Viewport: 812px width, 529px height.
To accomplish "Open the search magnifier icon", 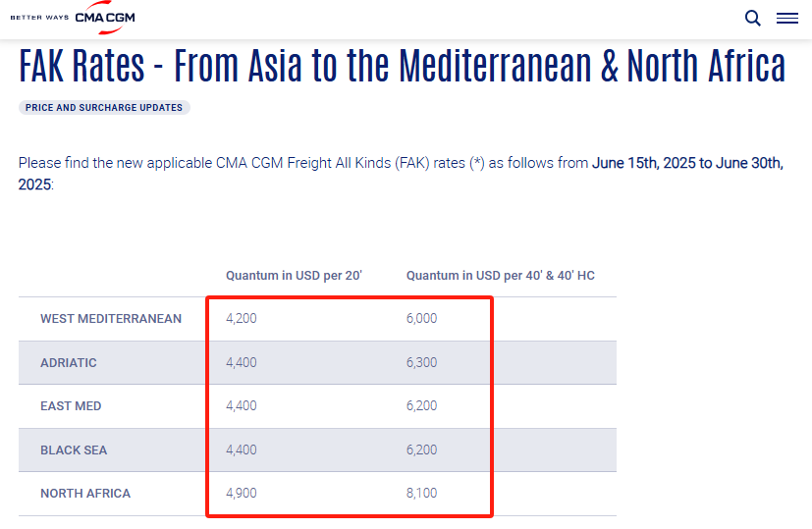I will click(752, 18).
